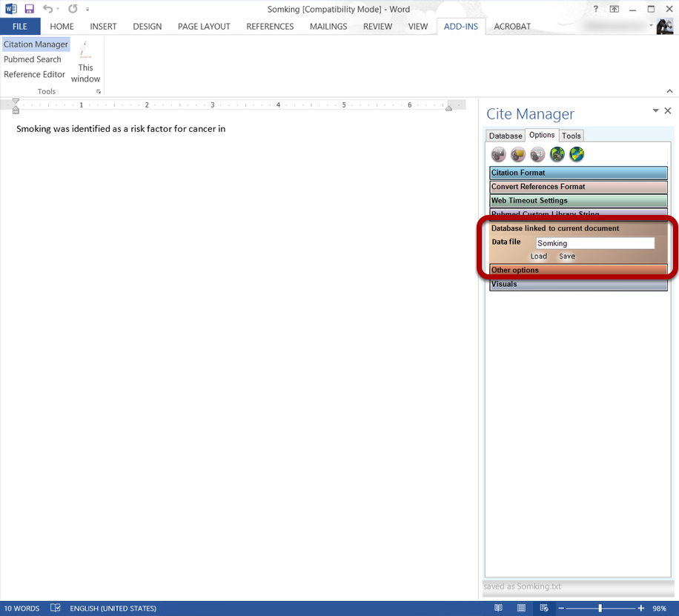Switch to the Database tab
Viewport: 679px width, 616px height.
pyautogui.click(x=506, y=136)
